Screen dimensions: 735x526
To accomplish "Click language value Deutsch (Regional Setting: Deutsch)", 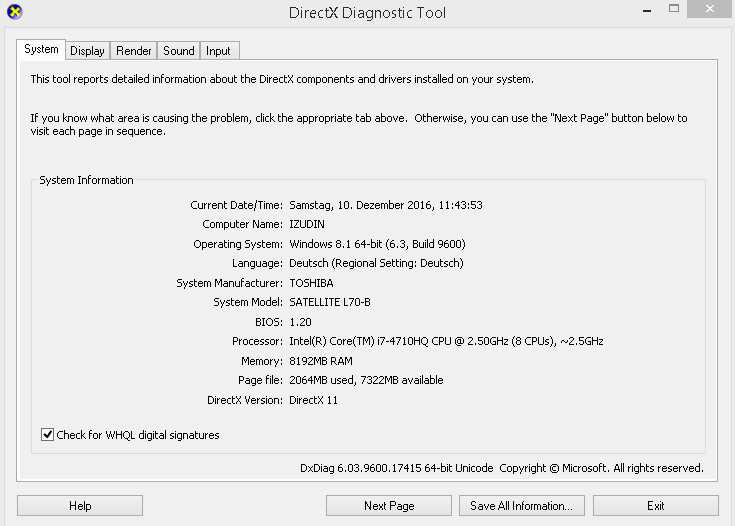I will [x=376, y=263].
